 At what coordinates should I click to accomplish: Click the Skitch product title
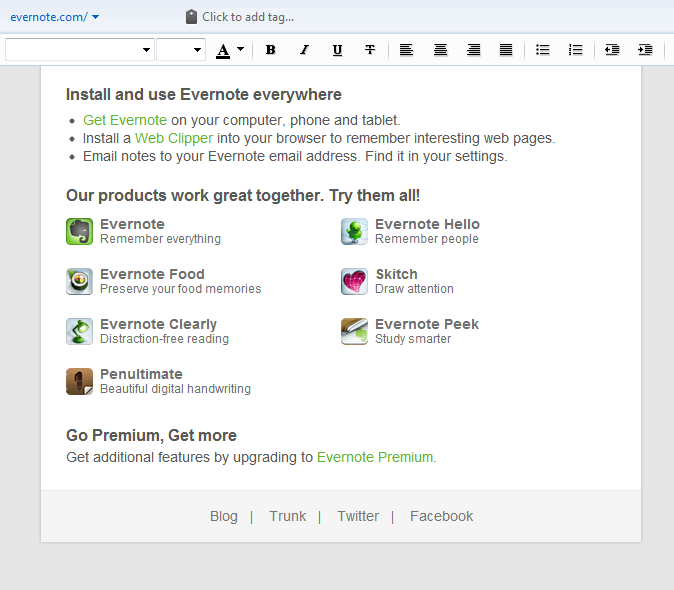[x=396, y=274]
